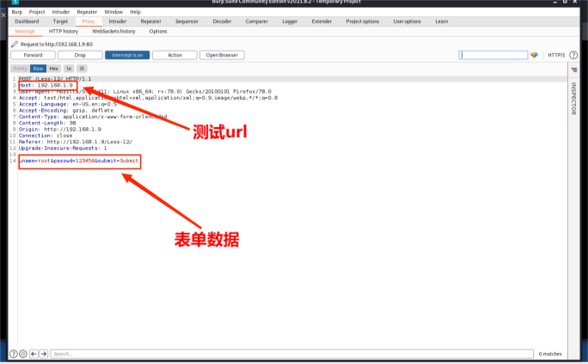Open the proxy Options sub-tab

tap(158, 32)
